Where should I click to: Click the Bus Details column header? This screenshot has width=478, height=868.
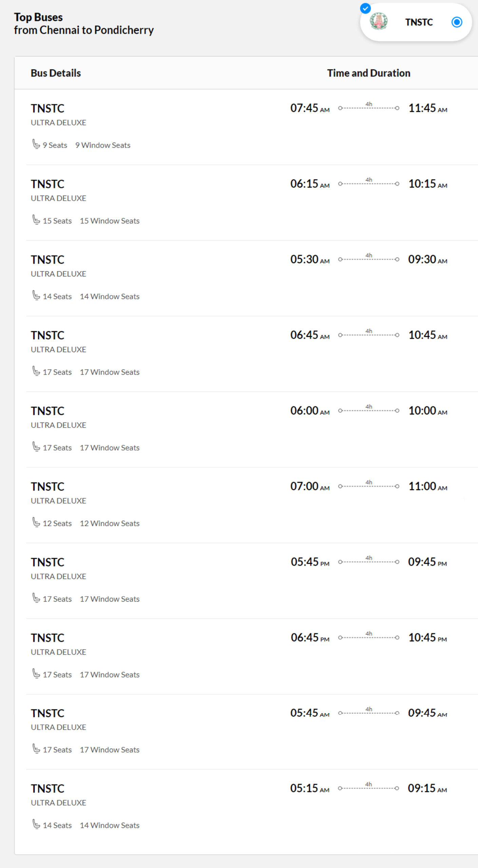[x=56, y=73]
